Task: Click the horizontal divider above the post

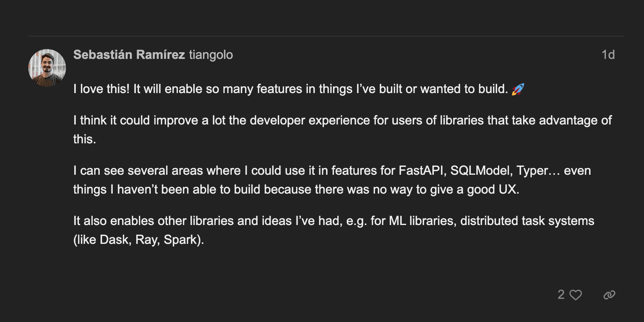Action: (x=326, y=36)
